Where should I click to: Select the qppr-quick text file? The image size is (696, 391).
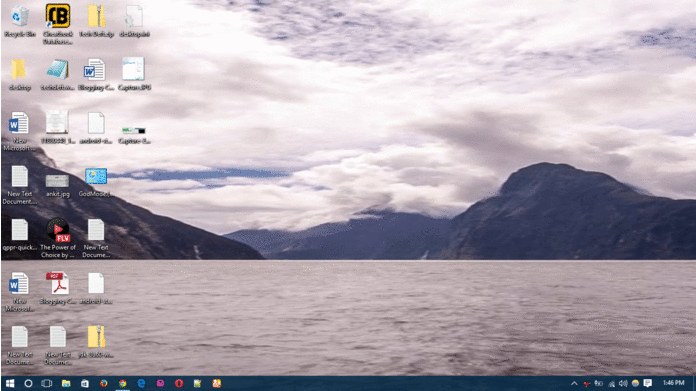tap(20, 229)
